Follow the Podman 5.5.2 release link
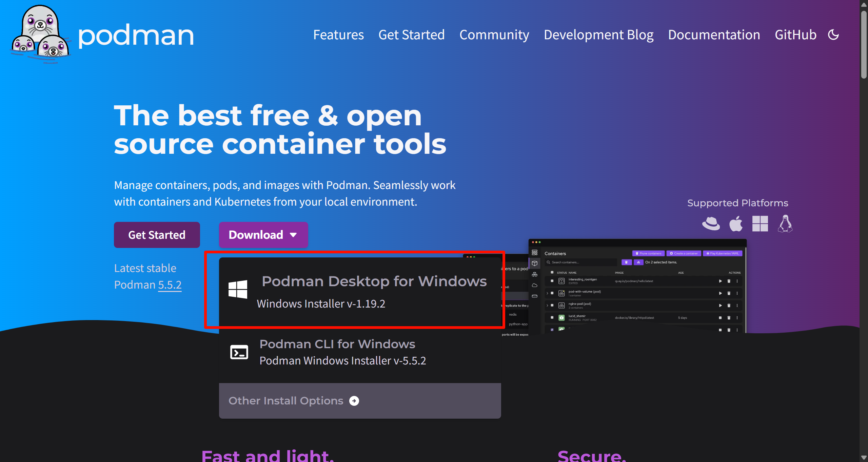This screenshot has width=868, height=462. pyautogui.click(x=170, y=285)
